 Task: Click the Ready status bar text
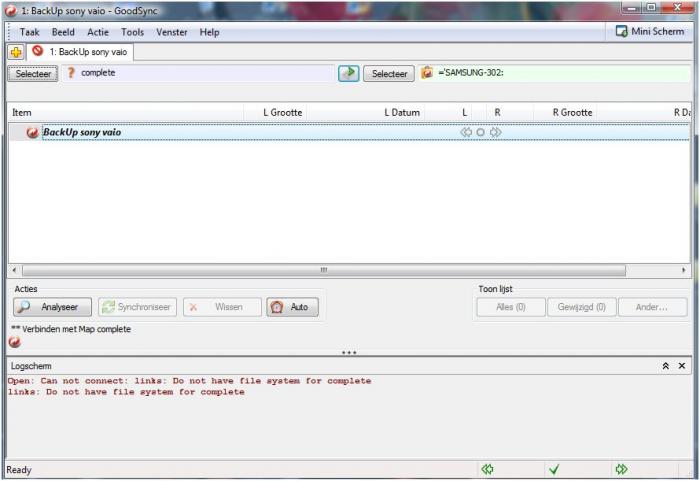tap(19, 470)
